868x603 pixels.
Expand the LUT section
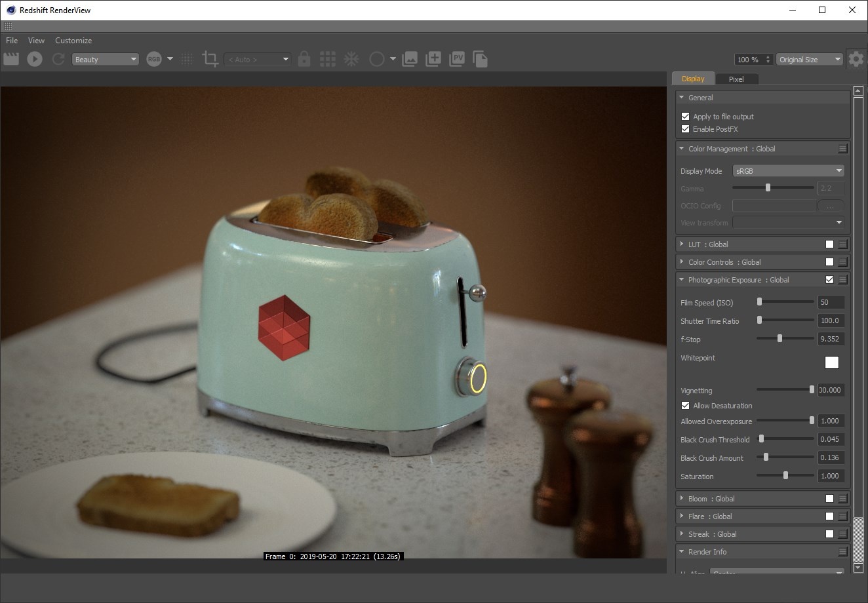coord(682,244)
